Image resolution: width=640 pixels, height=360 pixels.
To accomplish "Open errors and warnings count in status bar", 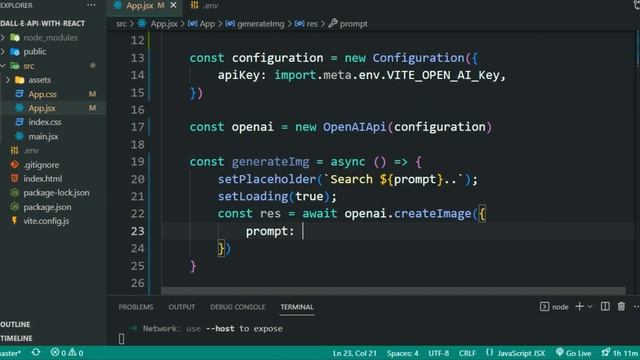I will point(67,353).
